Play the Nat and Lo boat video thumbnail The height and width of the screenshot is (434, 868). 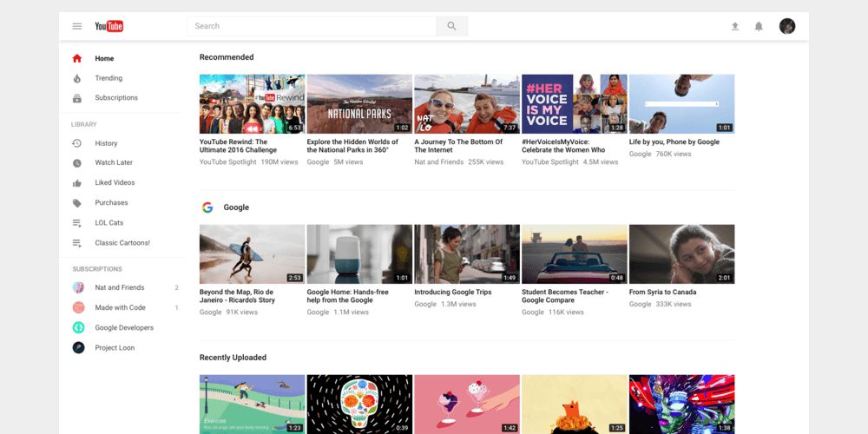[x=467, y=104]
